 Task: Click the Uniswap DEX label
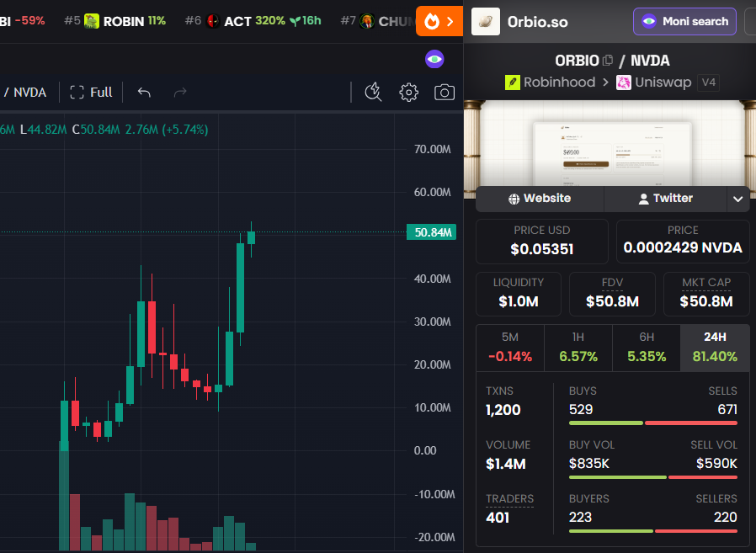pos(663,82)
